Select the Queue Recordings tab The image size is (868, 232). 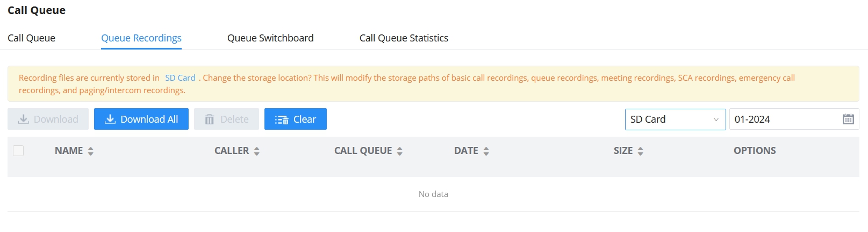(x=141, y=38)
